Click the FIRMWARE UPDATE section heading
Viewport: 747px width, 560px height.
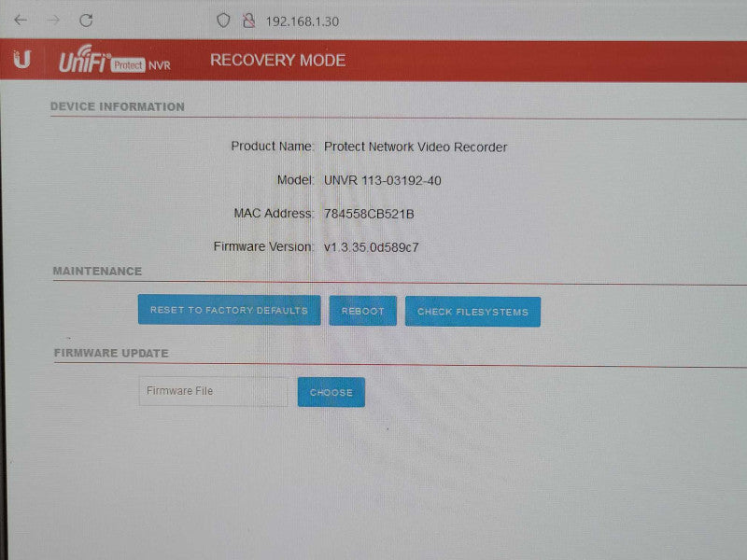pyautogui.click(x=111, y=353)
